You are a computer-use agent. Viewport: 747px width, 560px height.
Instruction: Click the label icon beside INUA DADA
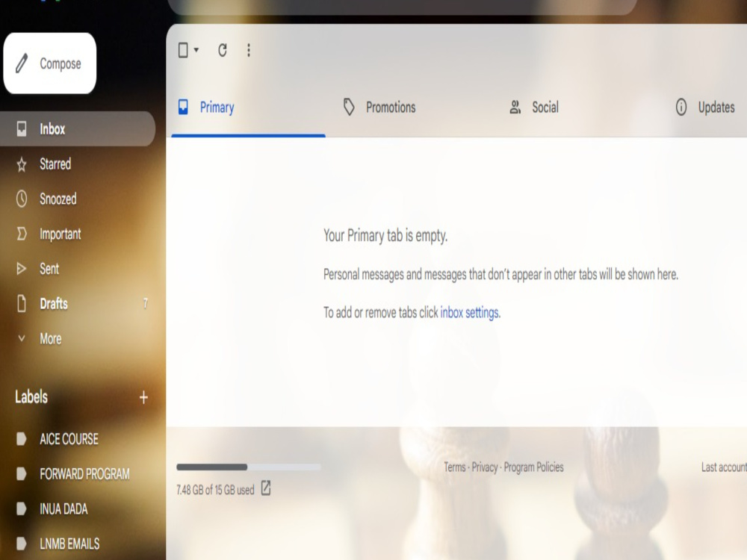tap(22, 508)
